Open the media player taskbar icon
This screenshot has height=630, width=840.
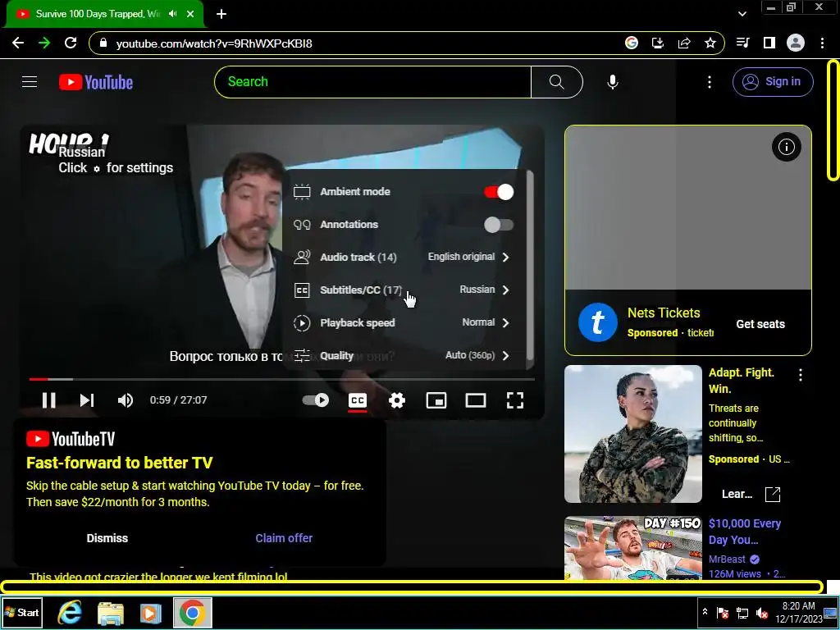point(151,612)
